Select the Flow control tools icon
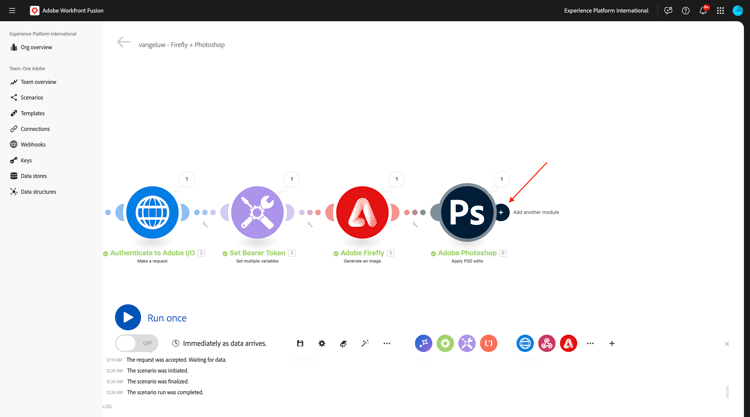The height and width of the screenshot is (417, 750). tap(423, 343)
